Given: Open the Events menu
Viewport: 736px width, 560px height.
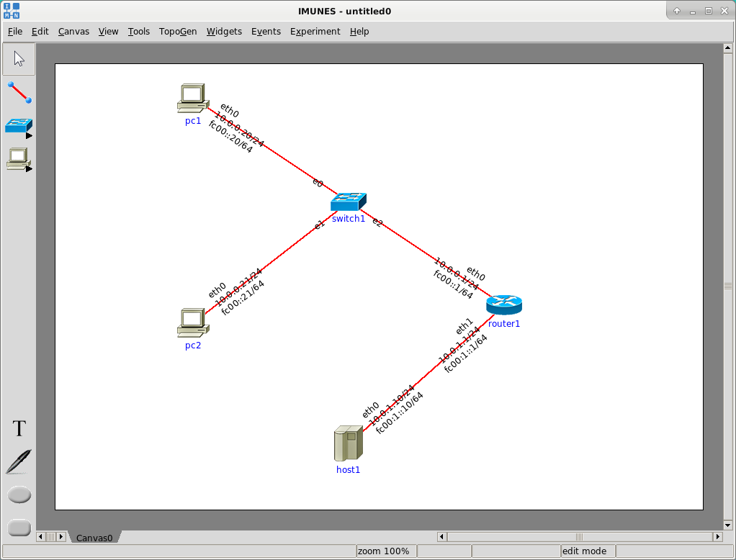Looking at the screenshot, I should (x=266, y=32).
